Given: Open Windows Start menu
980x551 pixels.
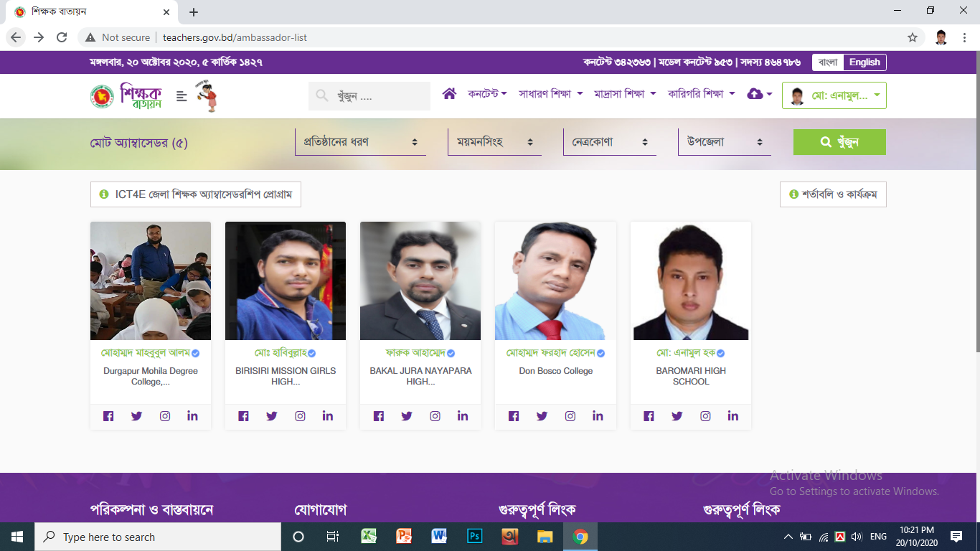Looking at the screenshot, I should click(17, 537).
